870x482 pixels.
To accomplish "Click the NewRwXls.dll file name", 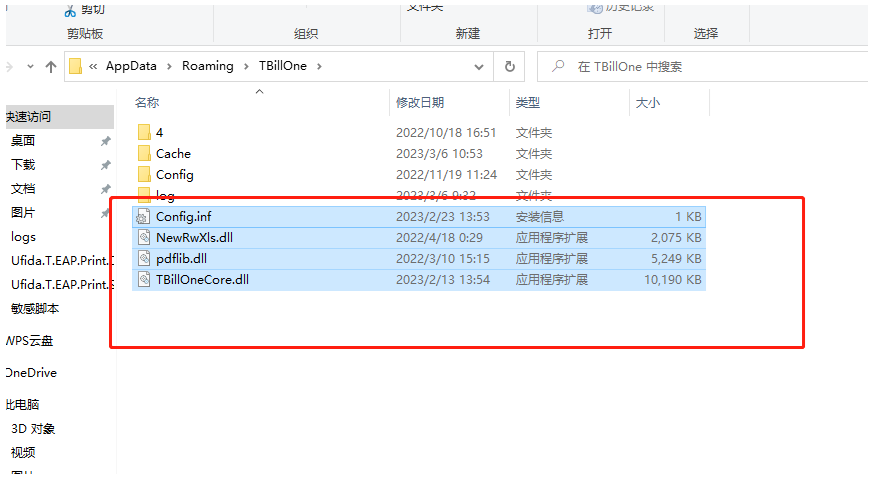I will pos(194,238).
